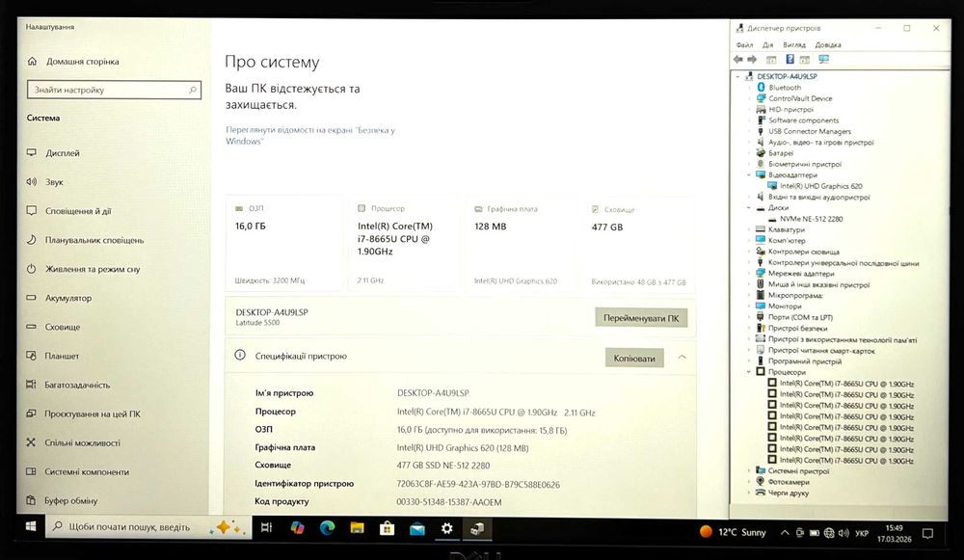The image size is (964, 560).
Task: Open Microsoft Edge from the taskbar
Action: click(327, 528)
